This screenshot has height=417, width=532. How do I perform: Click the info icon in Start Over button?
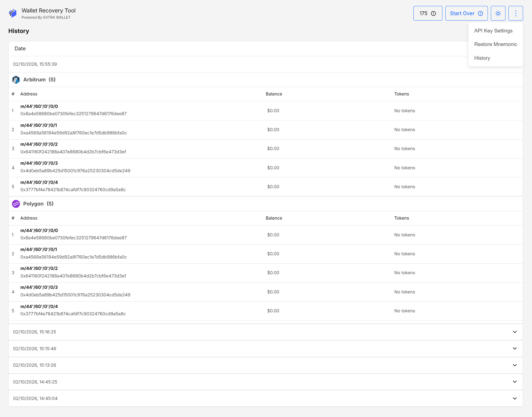481,14
